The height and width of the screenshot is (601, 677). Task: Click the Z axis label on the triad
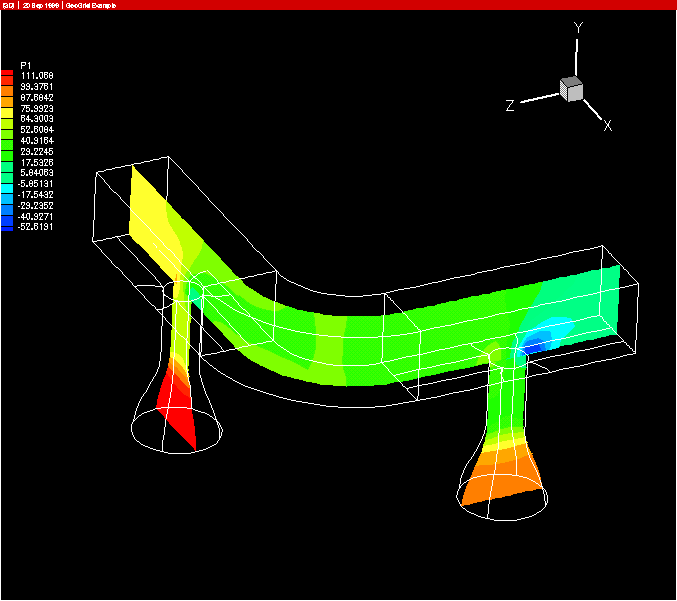pos(510,106)
